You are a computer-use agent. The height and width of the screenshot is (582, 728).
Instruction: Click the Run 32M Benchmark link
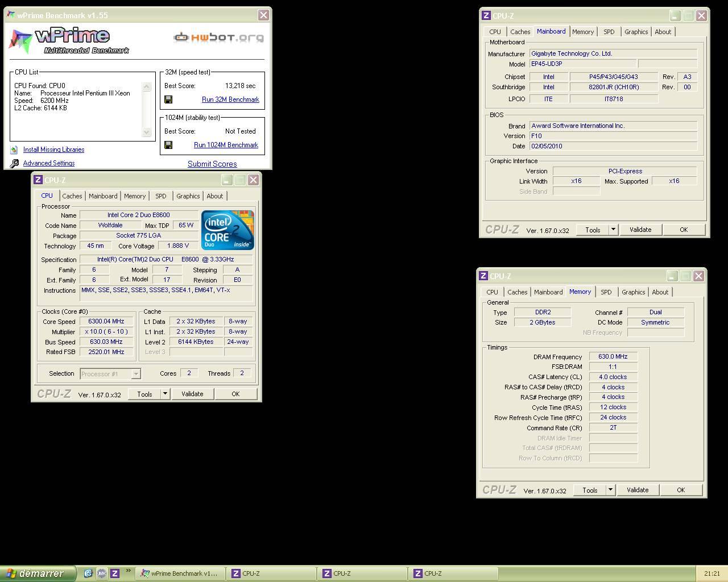click(x=230, y=99)
